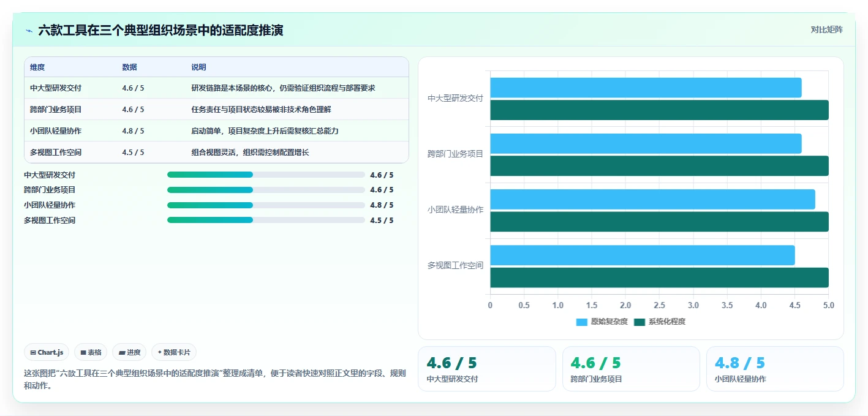Click the progress list label 多视图工作空间
Image resolution: width=868 pixels, height=416 pixels.
click(50, 221)
